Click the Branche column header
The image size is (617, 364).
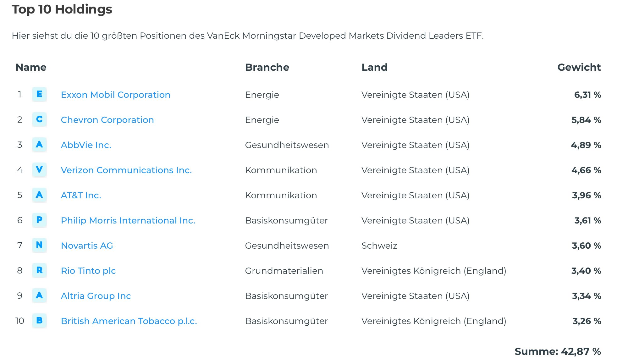[x=267, y=67]
